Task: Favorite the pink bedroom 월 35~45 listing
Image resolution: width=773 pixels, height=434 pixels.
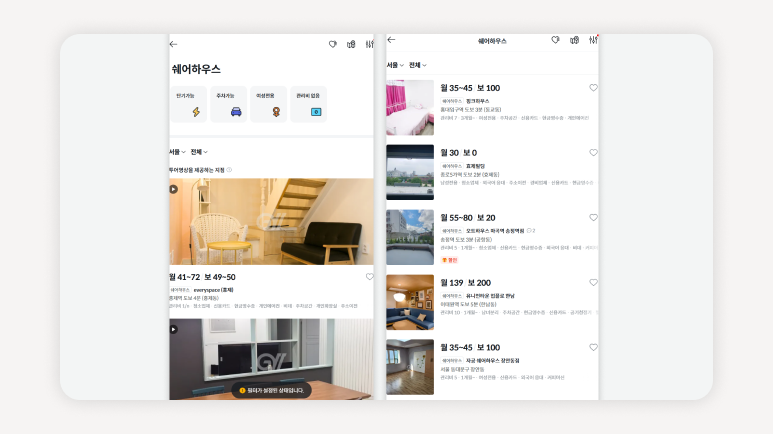Action: coord(594,88)
